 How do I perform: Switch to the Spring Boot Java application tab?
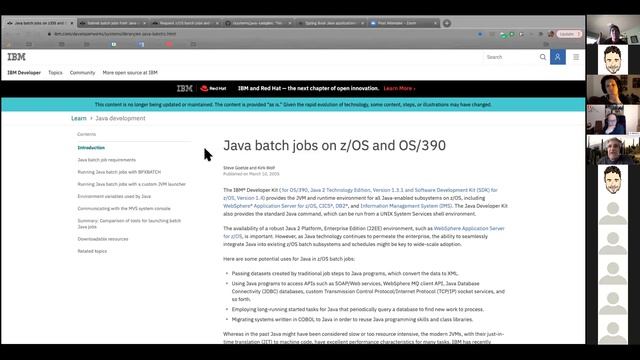(331, 23)
